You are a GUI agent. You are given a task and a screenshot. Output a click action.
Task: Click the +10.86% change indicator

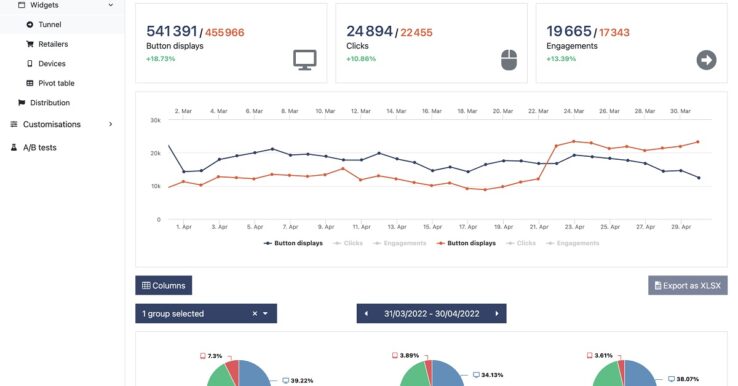[x=361, y=59]
